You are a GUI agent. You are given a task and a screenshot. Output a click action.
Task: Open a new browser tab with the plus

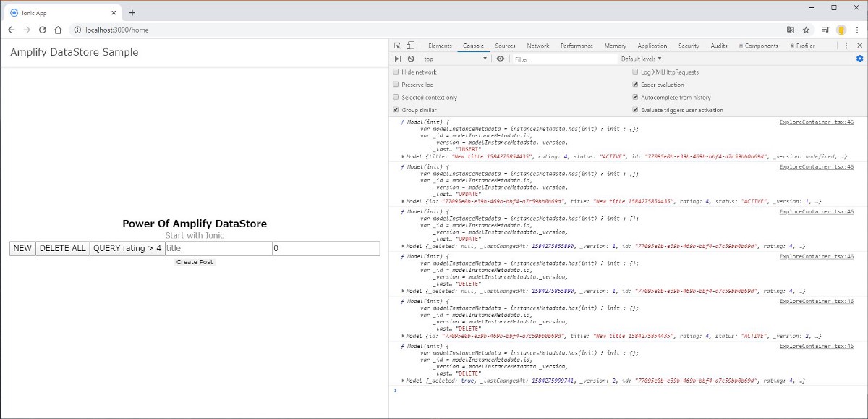(132, 12)
